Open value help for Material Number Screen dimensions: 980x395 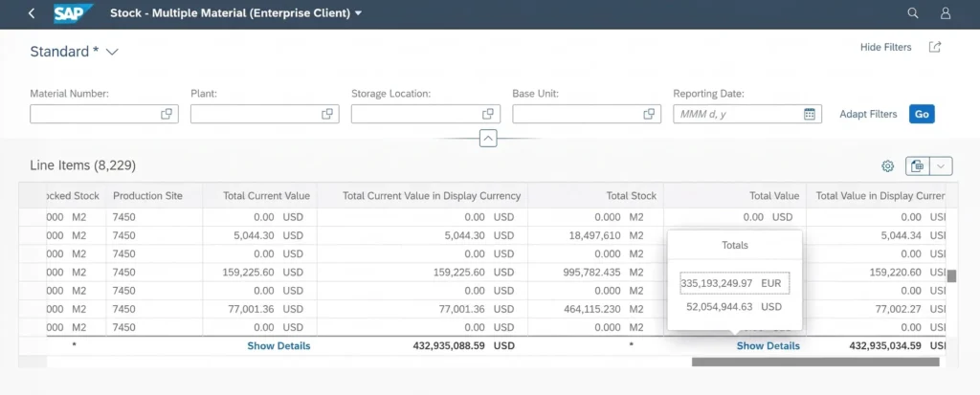pyautogui.click(x=167, y=114)
